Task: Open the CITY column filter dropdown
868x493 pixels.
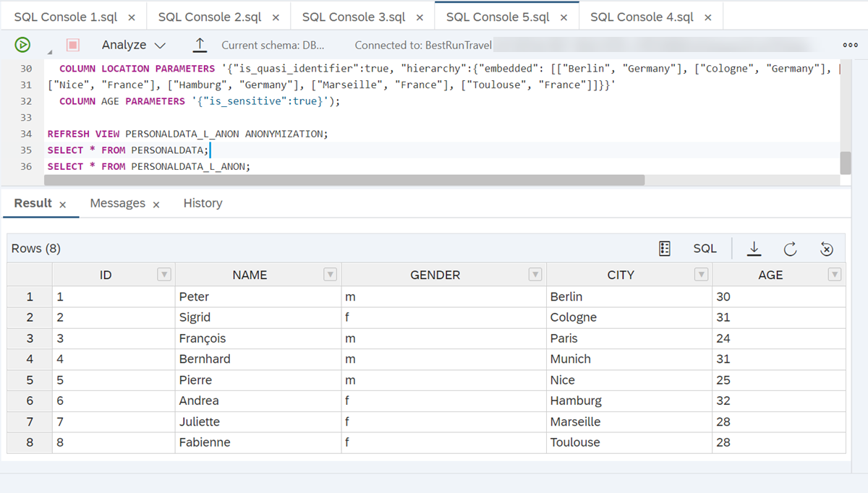Action: click(701, 275)
